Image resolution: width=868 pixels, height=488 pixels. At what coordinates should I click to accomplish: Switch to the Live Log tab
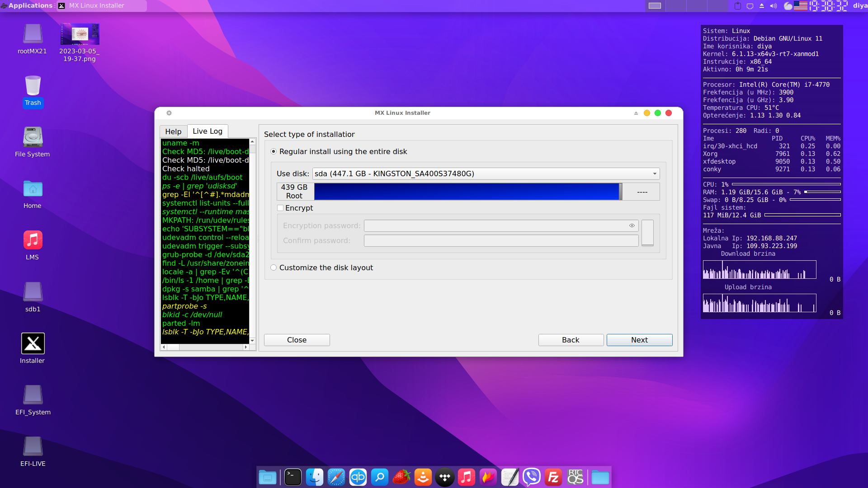point(208,131)
